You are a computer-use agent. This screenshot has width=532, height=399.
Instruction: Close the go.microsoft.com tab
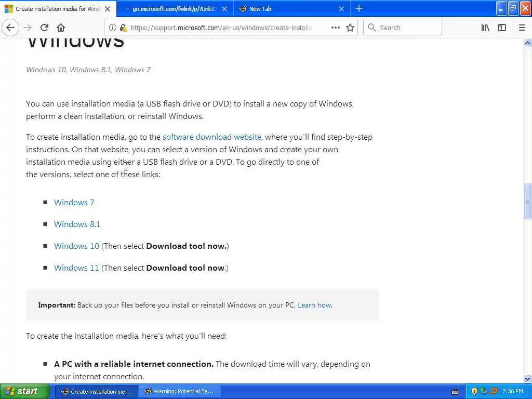pyautogui.click(x=224, y=9)
